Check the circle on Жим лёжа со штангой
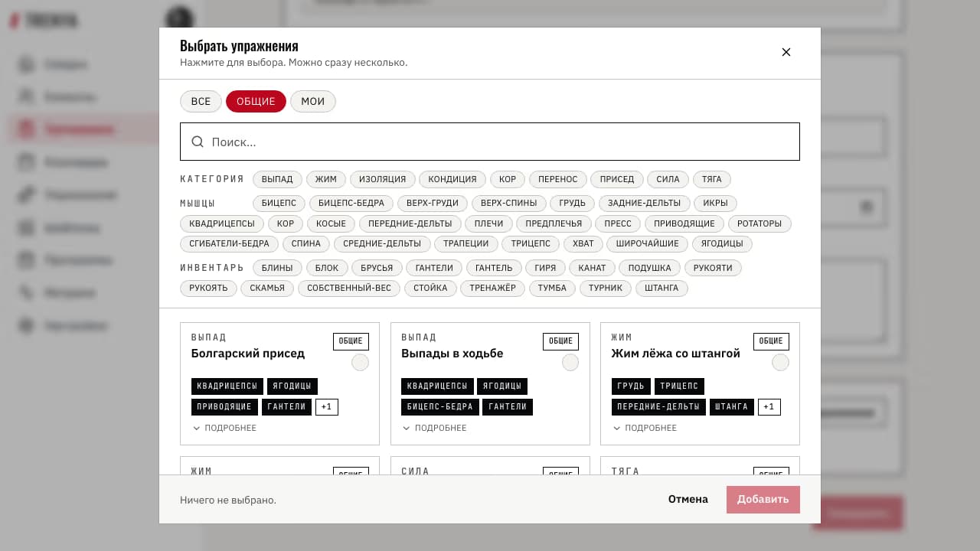This screenshot has width=980, height=551. coord(780,363)
